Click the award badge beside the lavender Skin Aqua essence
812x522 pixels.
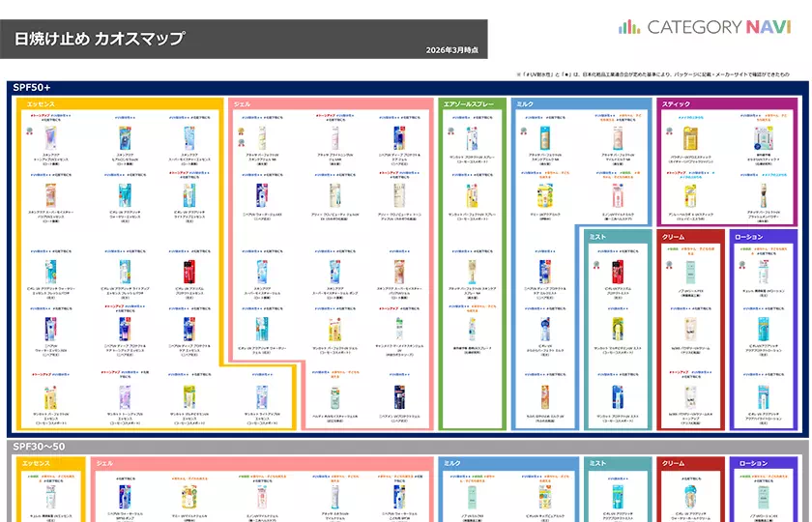coord(30,131)
